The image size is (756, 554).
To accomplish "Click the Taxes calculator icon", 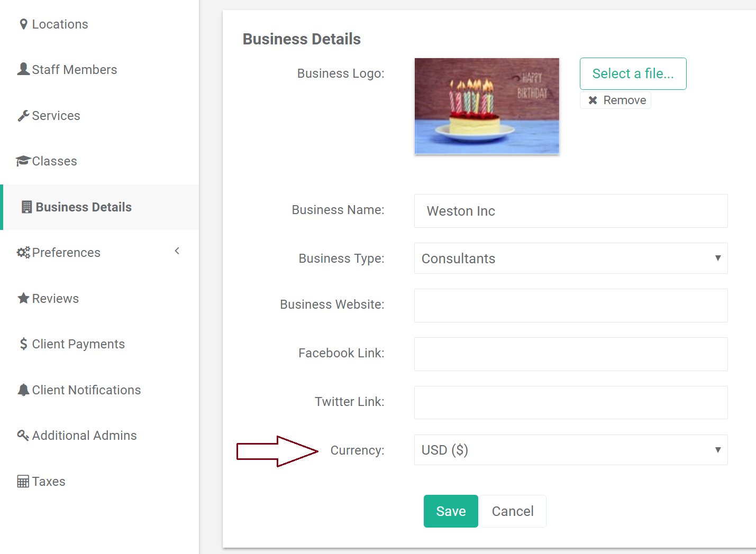I will click(23, 482).
